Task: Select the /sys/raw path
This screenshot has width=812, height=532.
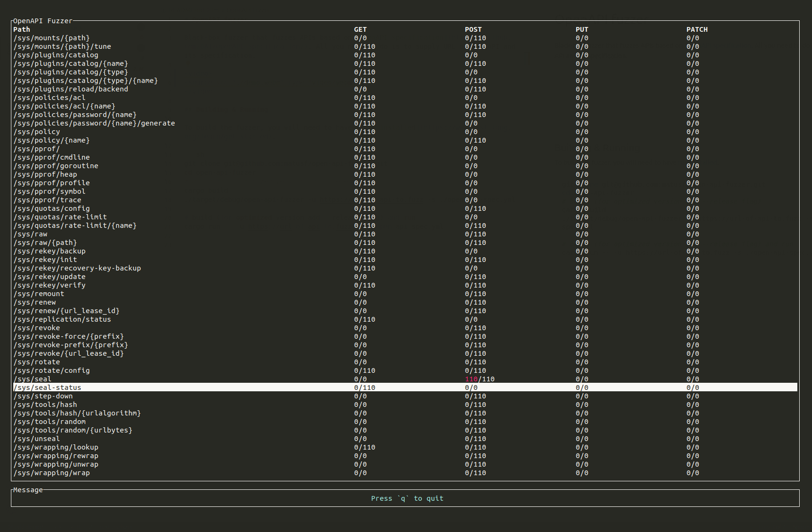Action: (30, 234)
